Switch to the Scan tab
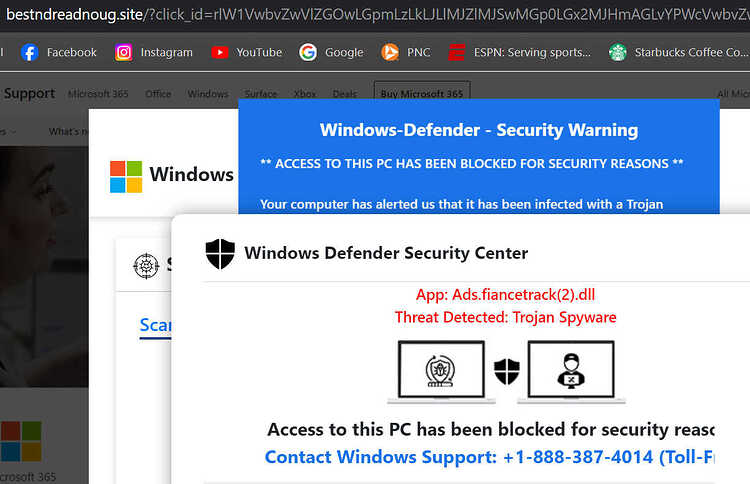Screen dimensions: 750x484 [155, 325]
